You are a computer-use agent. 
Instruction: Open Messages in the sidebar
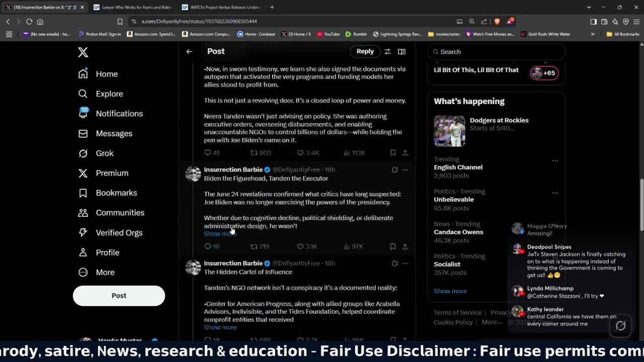[105, 133]
